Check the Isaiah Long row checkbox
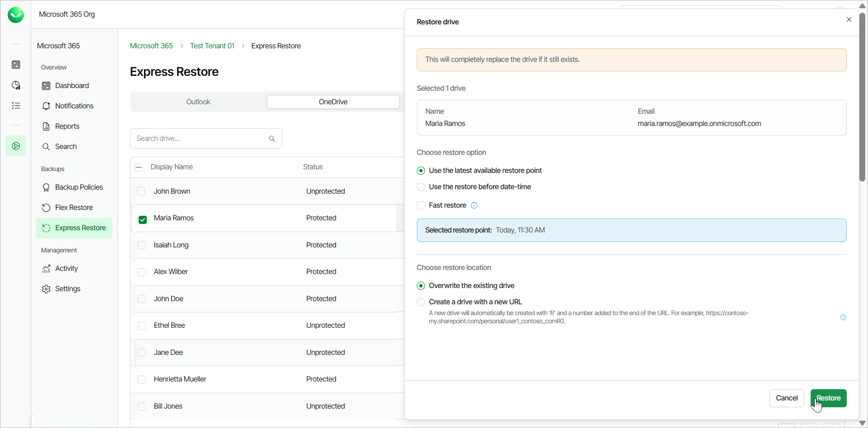This screenshot has height=428, width=868. pos(142,245)
